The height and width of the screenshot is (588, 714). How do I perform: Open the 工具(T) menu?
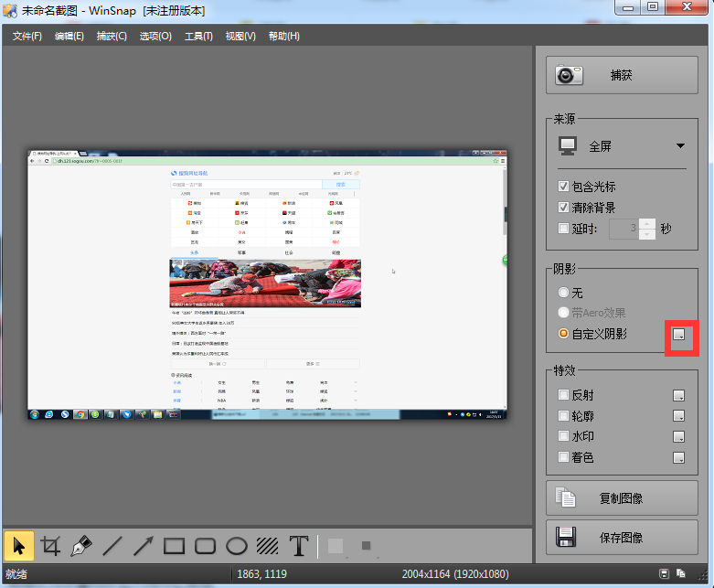tap(197, 37)
